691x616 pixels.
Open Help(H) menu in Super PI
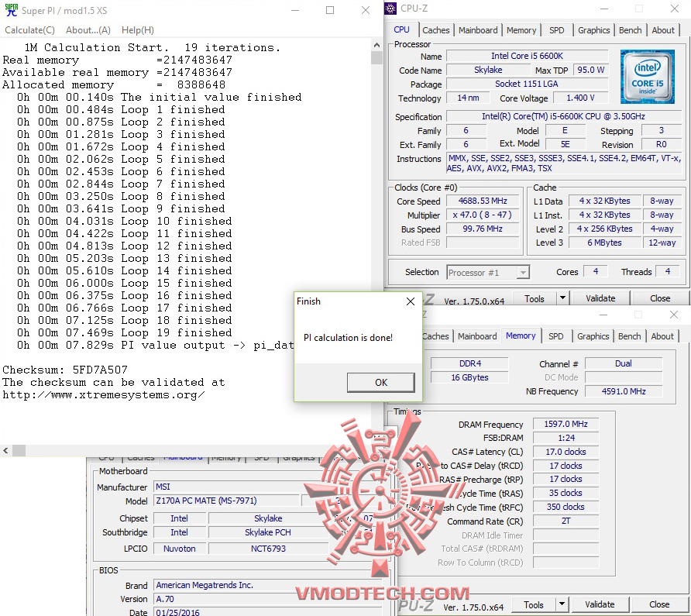tap(137, 30)
